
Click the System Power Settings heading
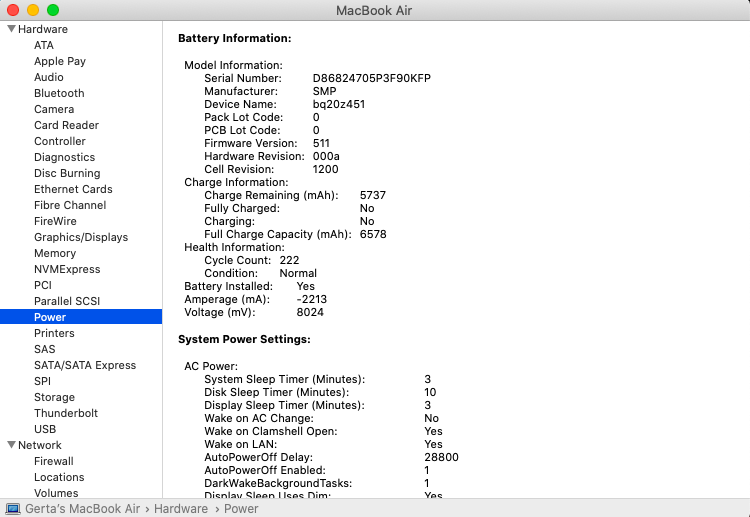(244, 340)
